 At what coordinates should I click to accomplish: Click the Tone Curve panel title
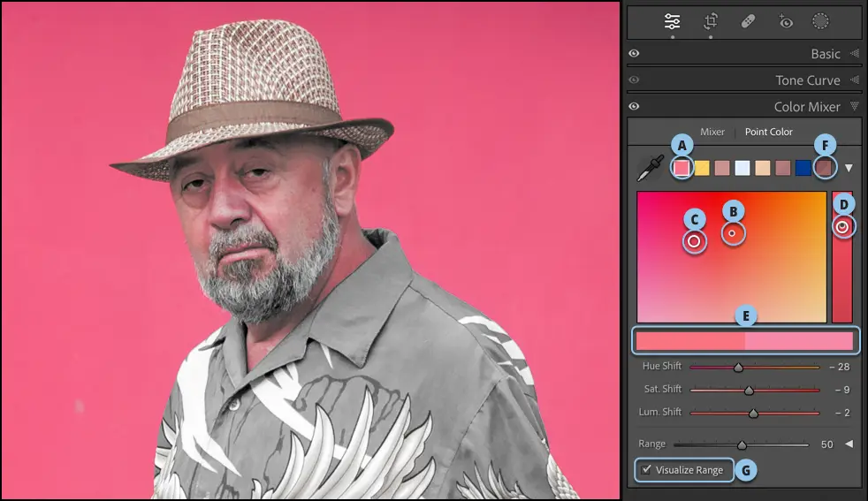click(808, 80)
